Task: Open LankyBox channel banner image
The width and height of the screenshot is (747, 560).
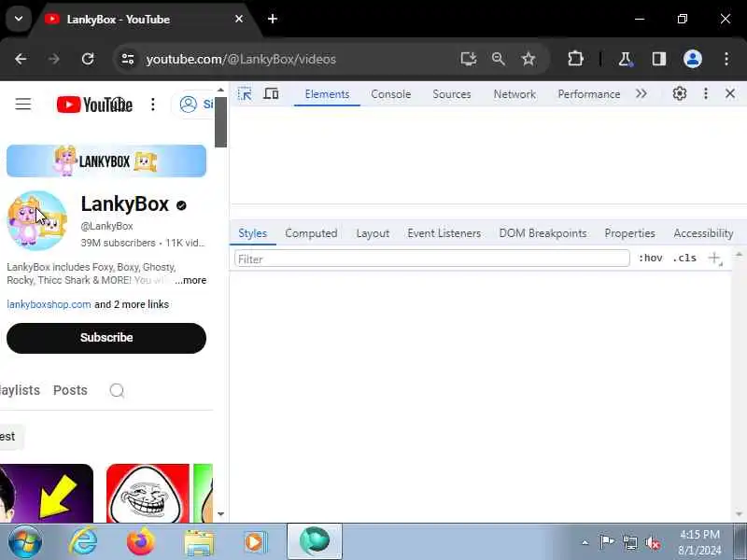Action: tap(106, 161)
